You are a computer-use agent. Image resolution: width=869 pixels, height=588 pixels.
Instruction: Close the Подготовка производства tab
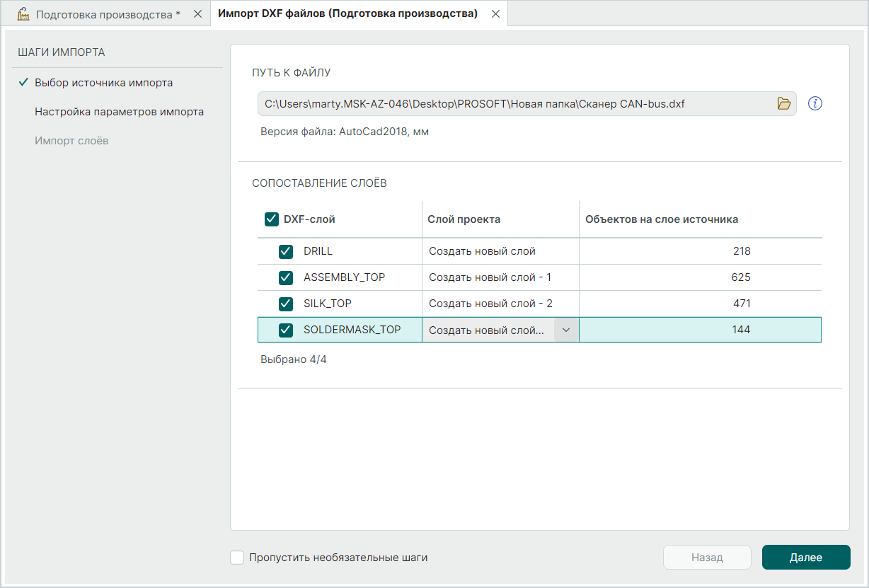coord(197,14)
